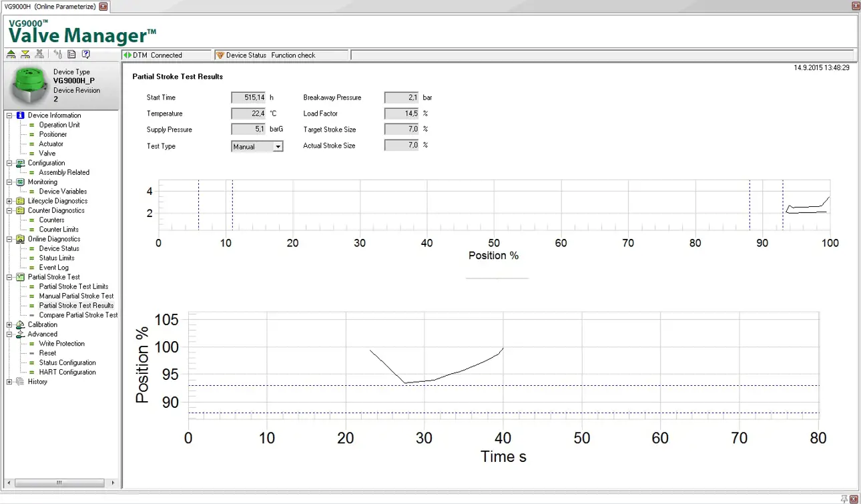Open the Device Status tree item

coord(59,248)
